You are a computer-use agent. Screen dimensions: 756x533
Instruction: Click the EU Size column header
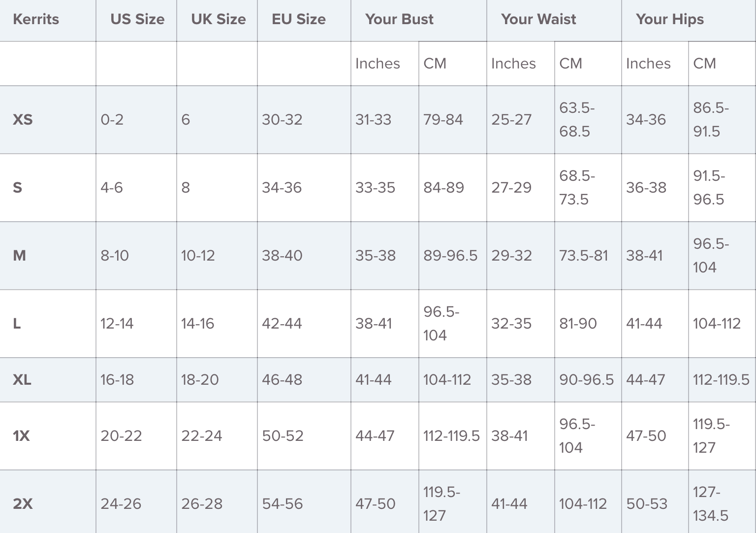point(299,19)
